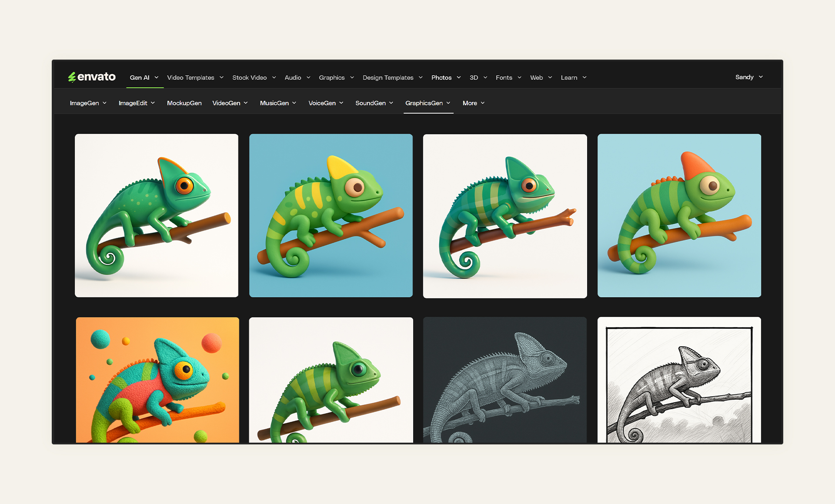This screenshot has height=504, width=835.
Task: Click the ImageEdit chevron arrow
Action: tap(153, 103)
